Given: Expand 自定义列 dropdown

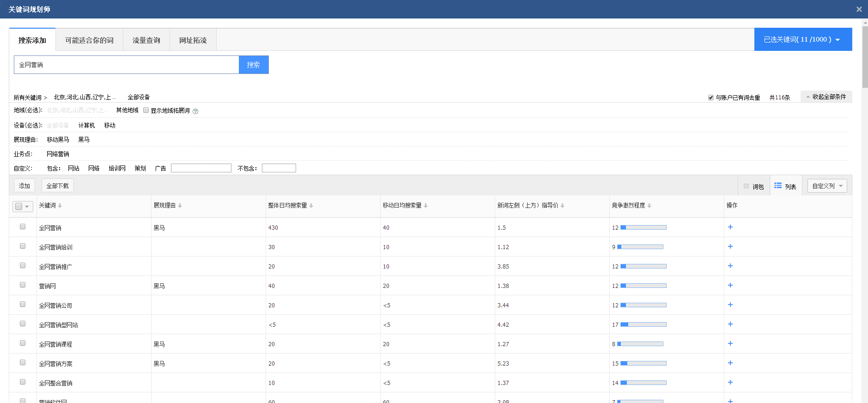Looking at the screenshot, I should pos(827,186).
